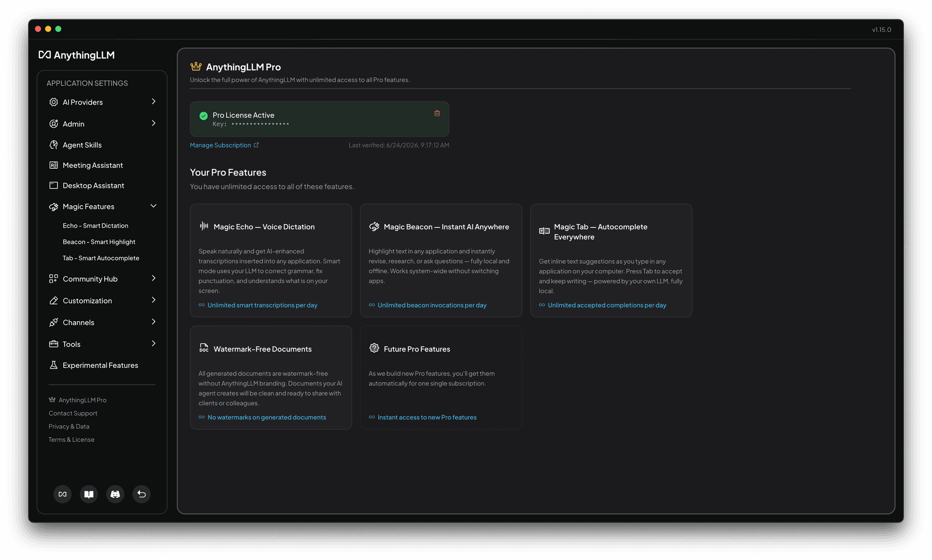Expand the AI Providers chevron
This screenshot has width=932, height=560.
tap(153, 101)
